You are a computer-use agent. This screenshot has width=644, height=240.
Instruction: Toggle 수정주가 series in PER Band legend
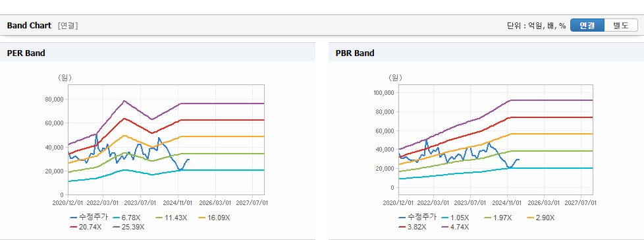[x=89, y=218]
